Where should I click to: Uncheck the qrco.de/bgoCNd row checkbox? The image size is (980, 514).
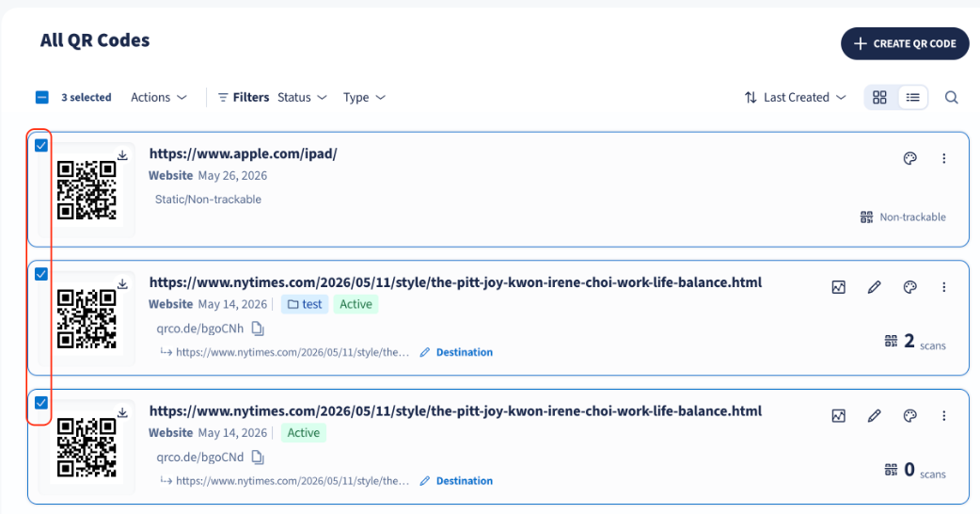pos(41,403)
